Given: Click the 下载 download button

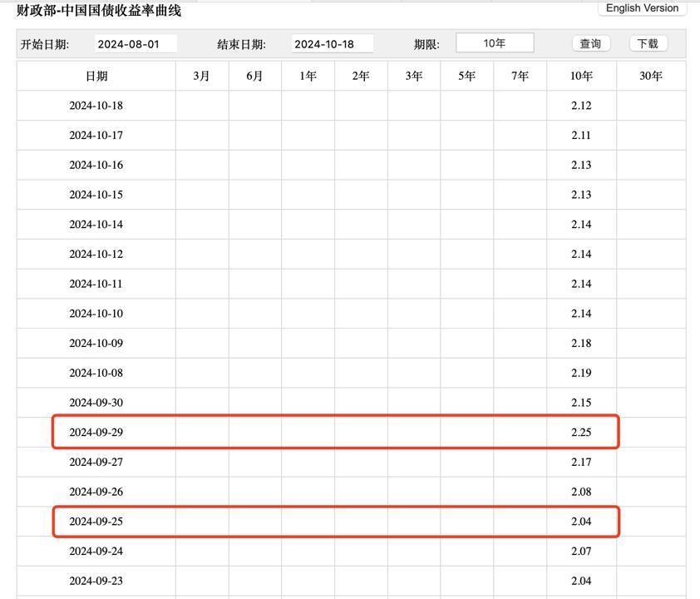Looking at the screenshot, I should click(x=648, y=44).
